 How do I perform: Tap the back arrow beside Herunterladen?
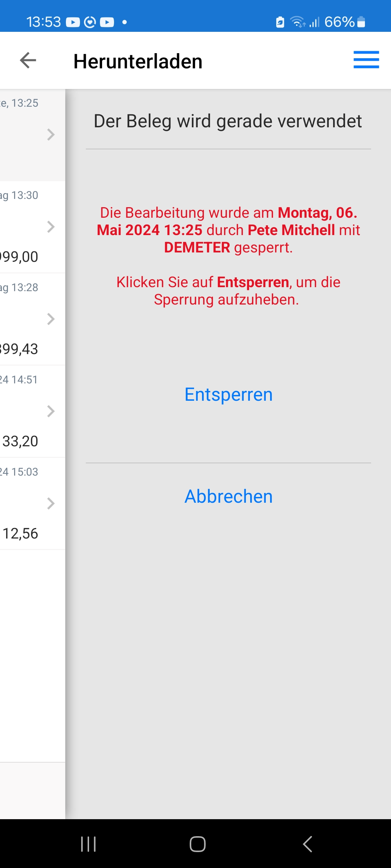tap(28, 60)
